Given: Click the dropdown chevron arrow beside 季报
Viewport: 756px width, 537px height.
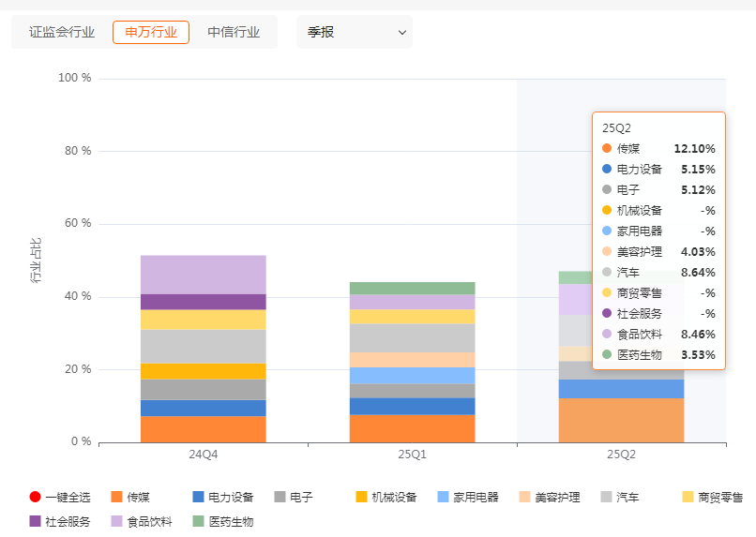Looking at the screenshot, I should coord(402,33).
